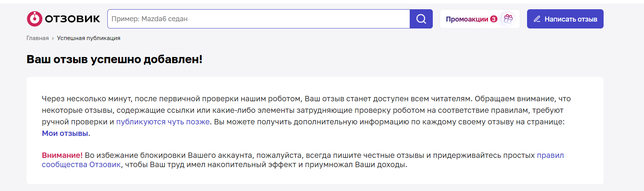Click the Написать отзыв button label
This screenshot has width=644, height=191.
[571, 19]
